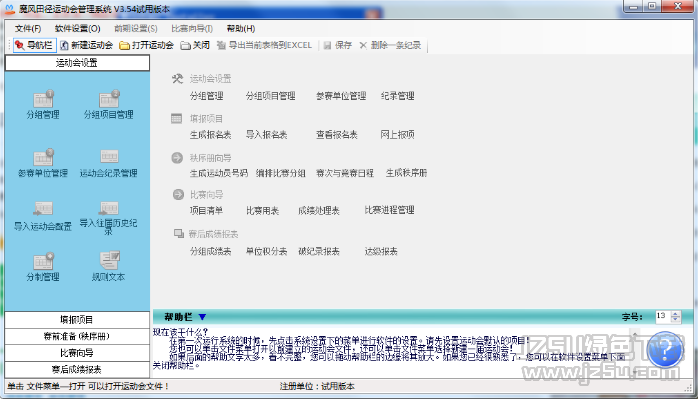Open the 运动会纪录管理 sidebar icon
The height and width of the screenshot is (399, 698).
point(109,163)
